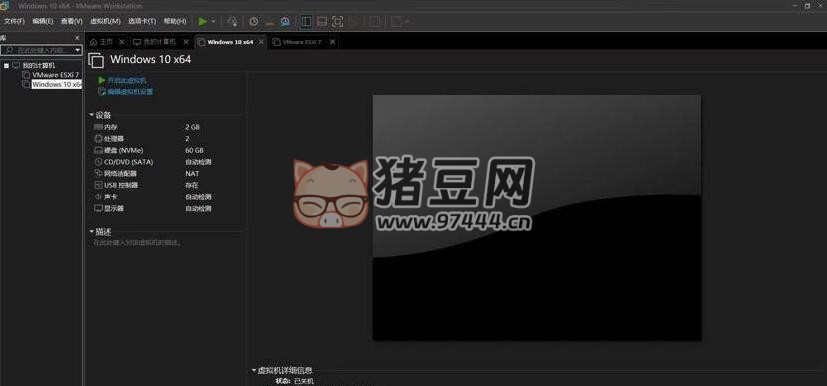Image resolution: width=827 pixels, height=386 pixels.
Task: Click the revert snapshot toolbar icon
Action: [x=270, y=22]
